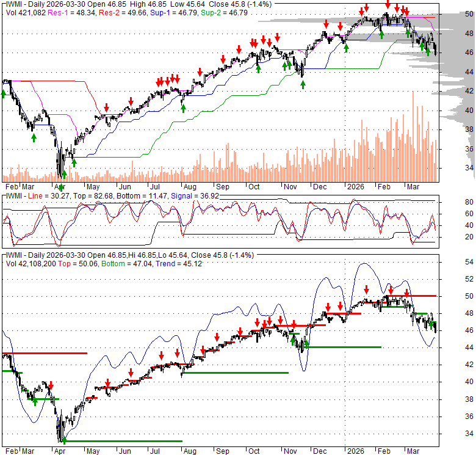
Task: Click 'Sep' on top chart time axis
Action: pos(223,187)
